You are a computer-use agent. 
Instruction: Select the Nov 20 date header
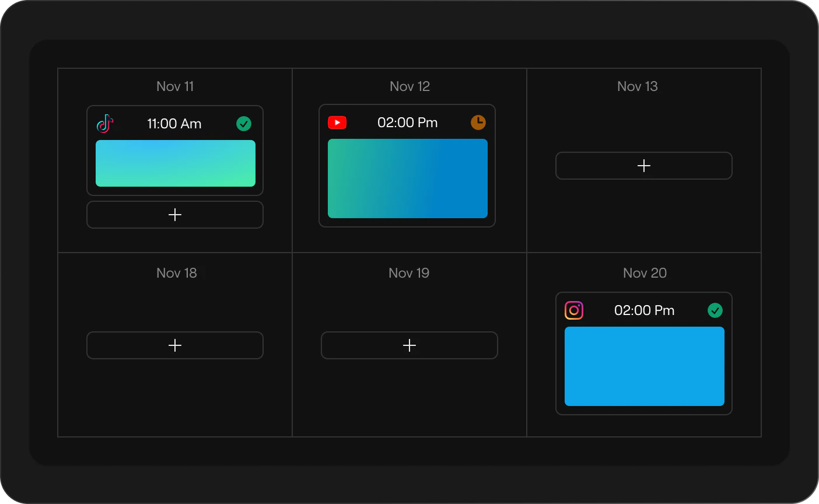(x=645, y=273)
